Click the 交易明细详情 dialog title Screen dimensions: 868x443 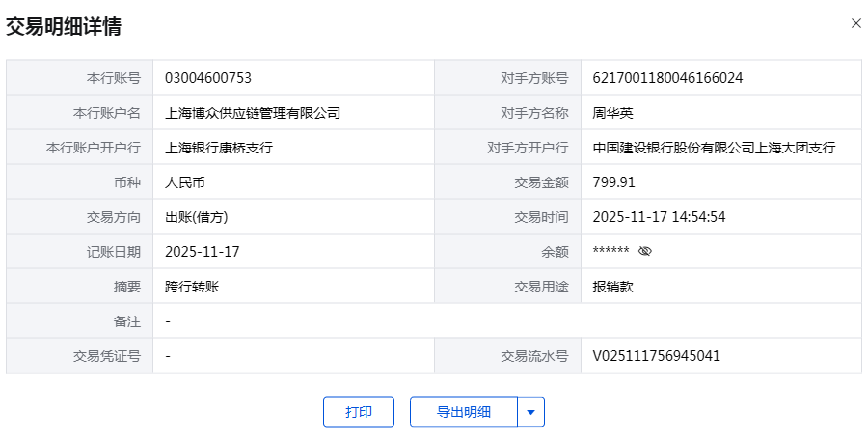pyautogui.click(x=64, y=27)
